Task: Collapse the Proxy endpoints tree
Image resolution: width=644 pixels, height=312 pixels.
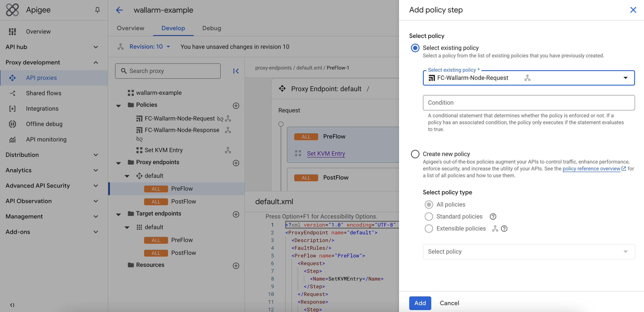Action: click(x=118, y=163)
